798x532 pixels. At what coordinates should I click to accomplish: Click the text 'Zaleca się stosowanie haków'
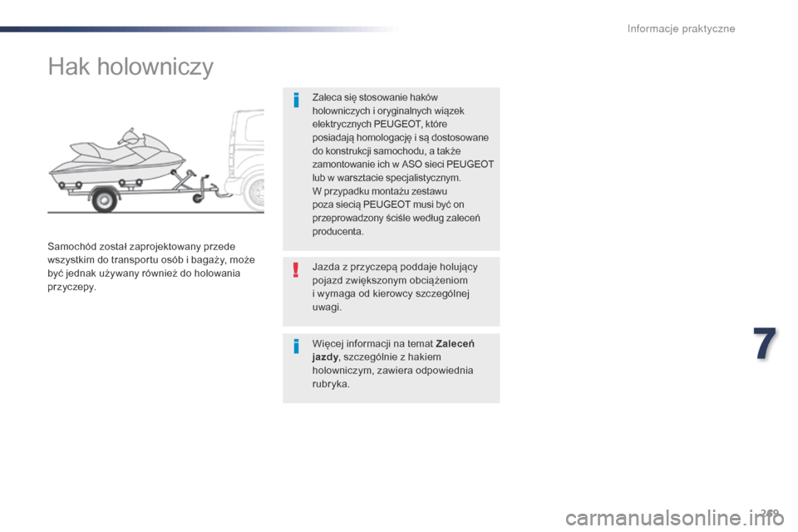(375, 97)
